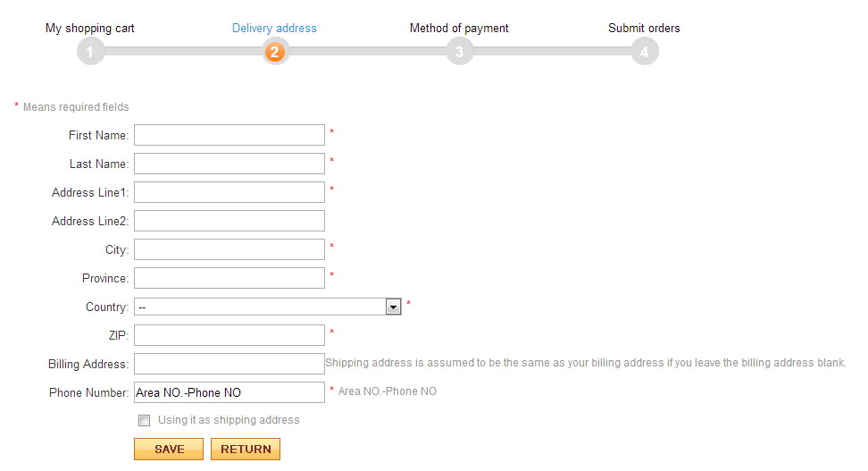Screen dimensions: 868x471
Task: Enable 'Using it as shipping address' checkbox
Action: (145, 421)
